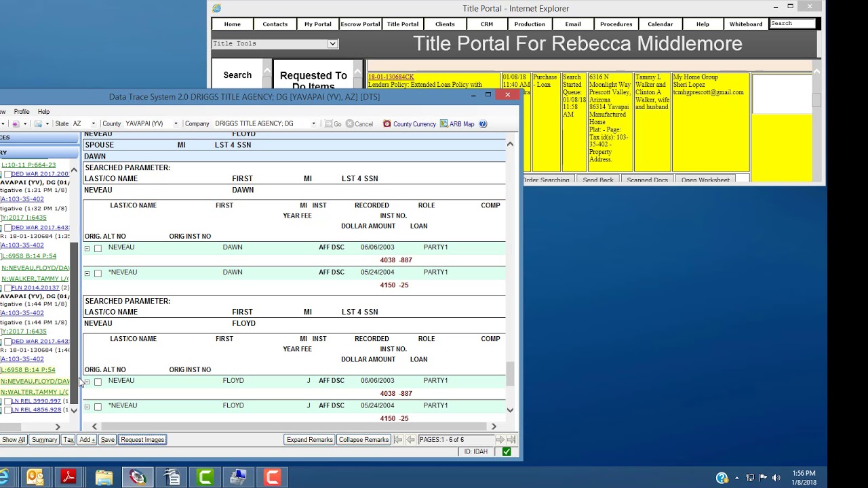Check the LN REL 3990.997 sidebar checkbox
The height and width of the screenshot is (488, 868).
coord(7,401)
